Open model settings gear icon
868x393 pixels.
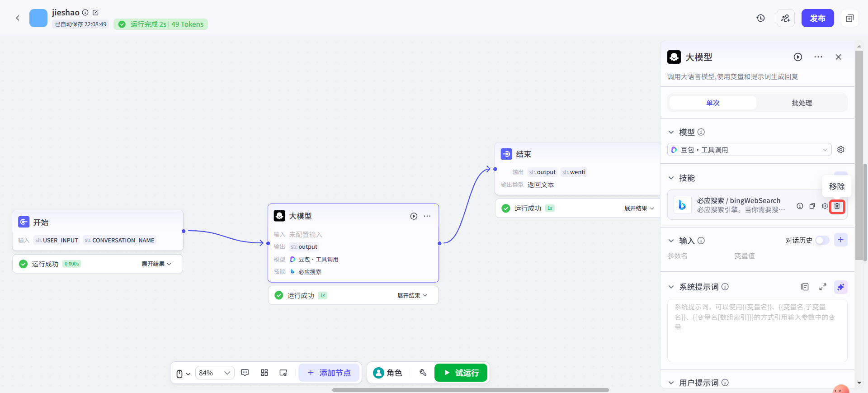click(x=841, y=150)
